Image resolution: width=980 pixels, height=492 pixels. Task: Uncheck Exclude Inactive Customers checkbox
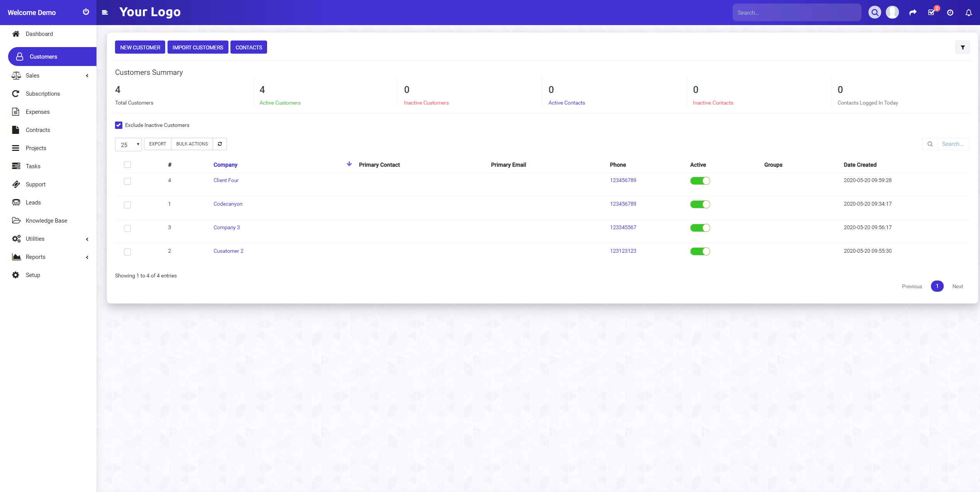[118, 125]
